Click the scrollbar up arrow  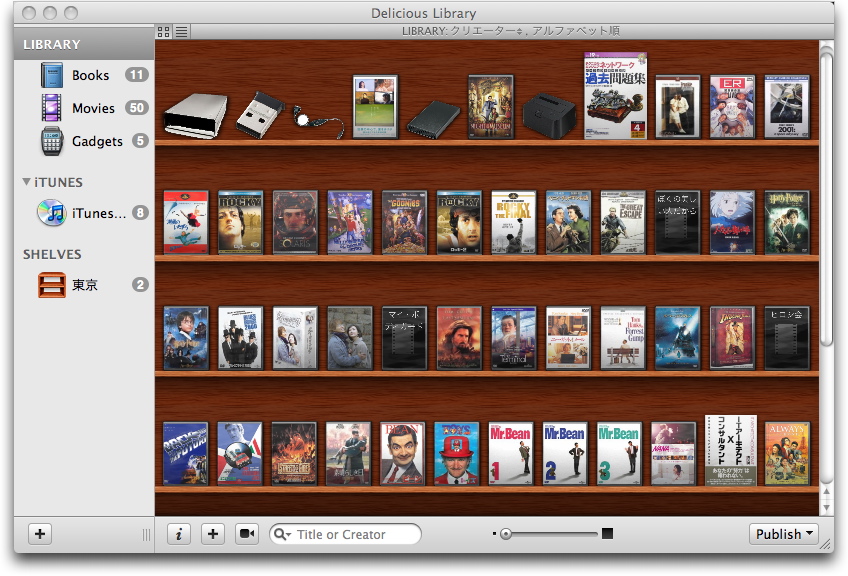[826, 492]
